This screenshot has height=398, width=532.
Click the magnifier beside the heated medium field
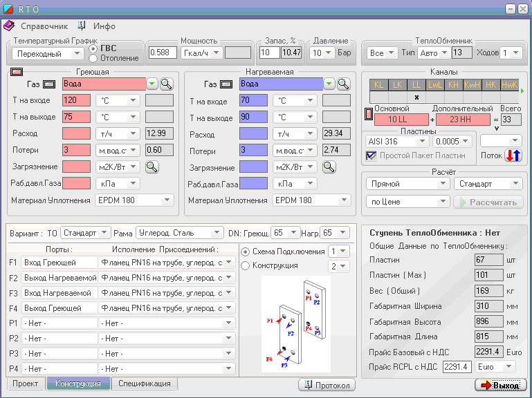344,84
